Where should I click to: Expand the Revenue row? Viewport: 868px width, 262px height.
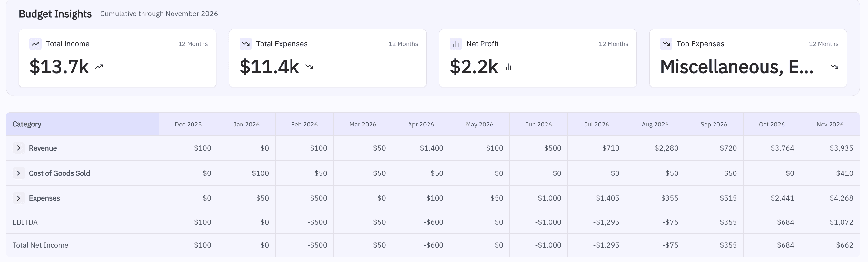point(18,148)
